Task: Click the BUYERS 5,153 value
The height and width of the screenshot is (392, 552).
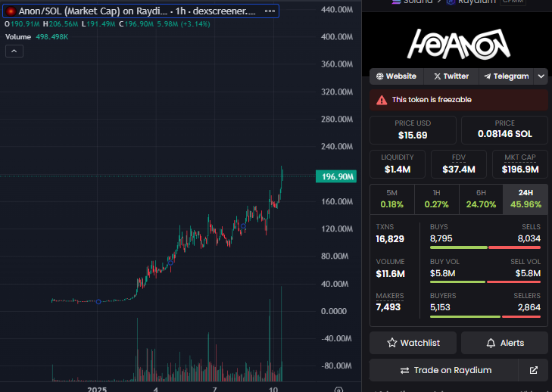Action: [440, 307]
